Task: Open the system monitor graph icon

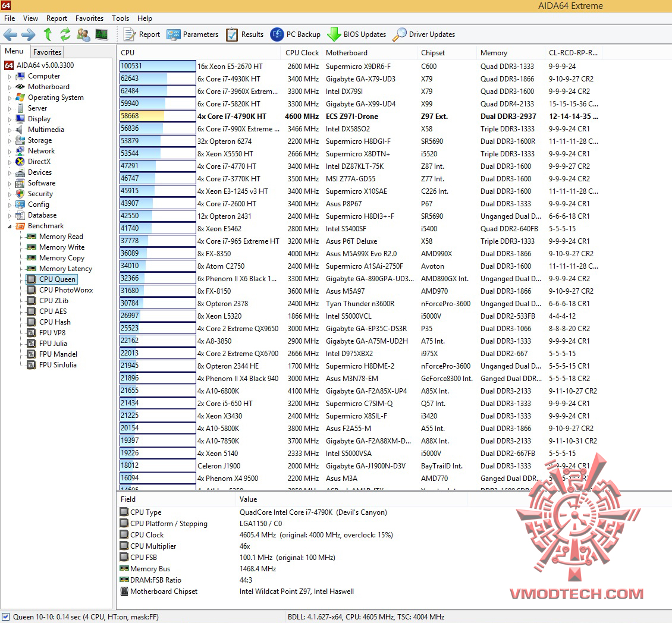Action: point(102,34)
